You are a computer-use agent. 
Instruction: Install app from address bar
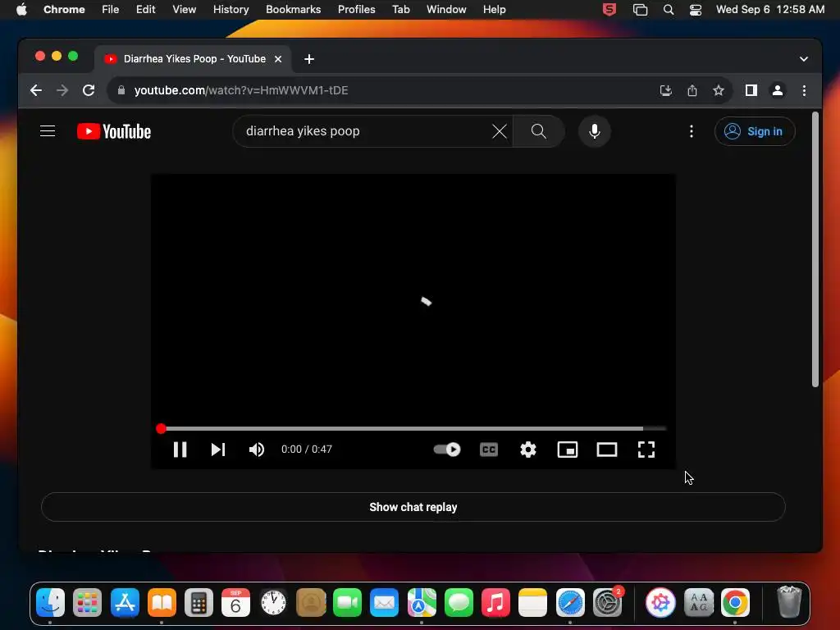(666, 90)
